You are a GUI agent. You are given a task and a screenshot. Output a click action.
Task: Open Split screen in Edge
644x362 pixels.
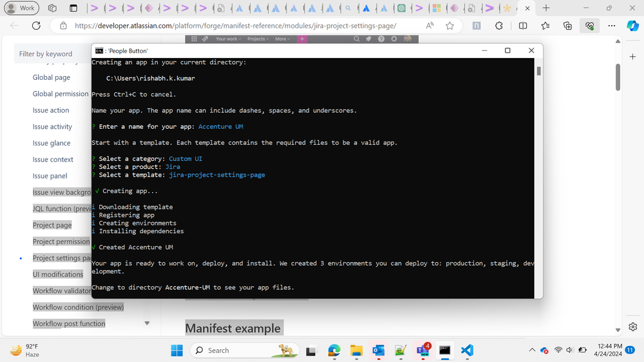tap(523, 26)
